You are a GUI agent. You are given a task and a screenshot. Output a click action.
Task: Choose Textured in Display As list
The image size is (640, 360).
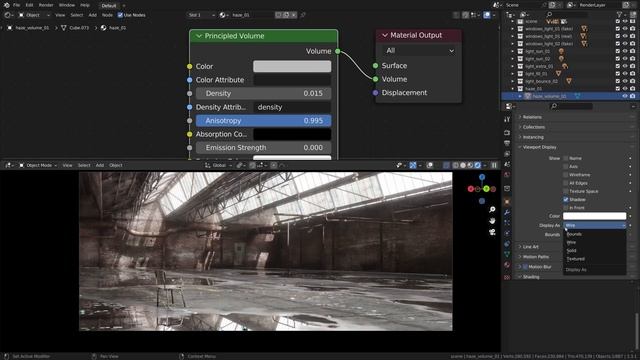595,259
